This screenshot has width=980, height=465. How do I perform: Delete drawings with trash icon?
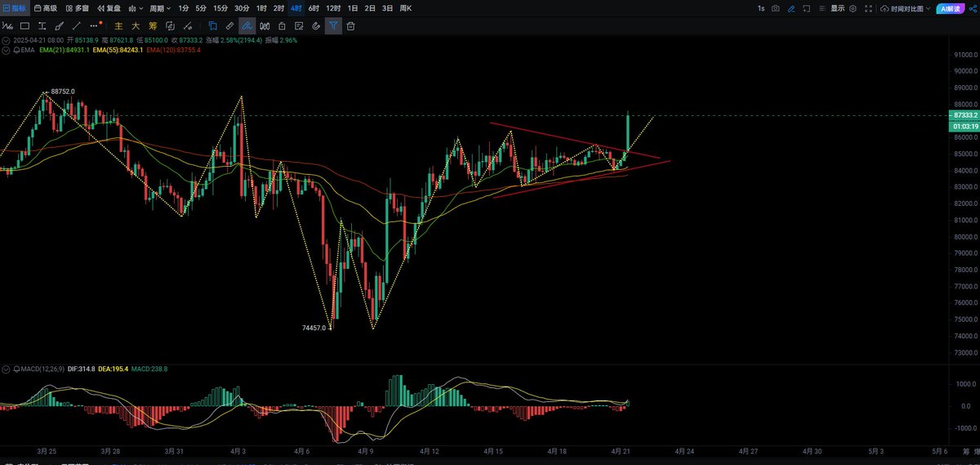coord(350,26)
